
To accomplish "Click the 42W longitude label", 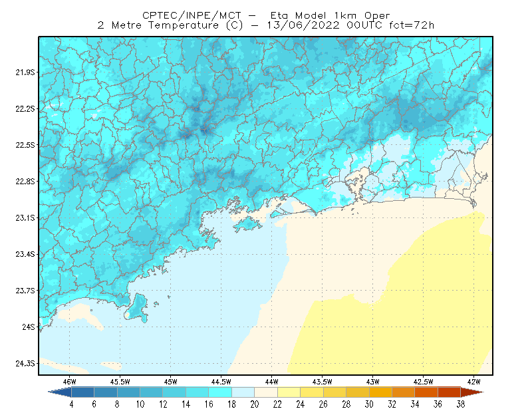I will point(474,382).
